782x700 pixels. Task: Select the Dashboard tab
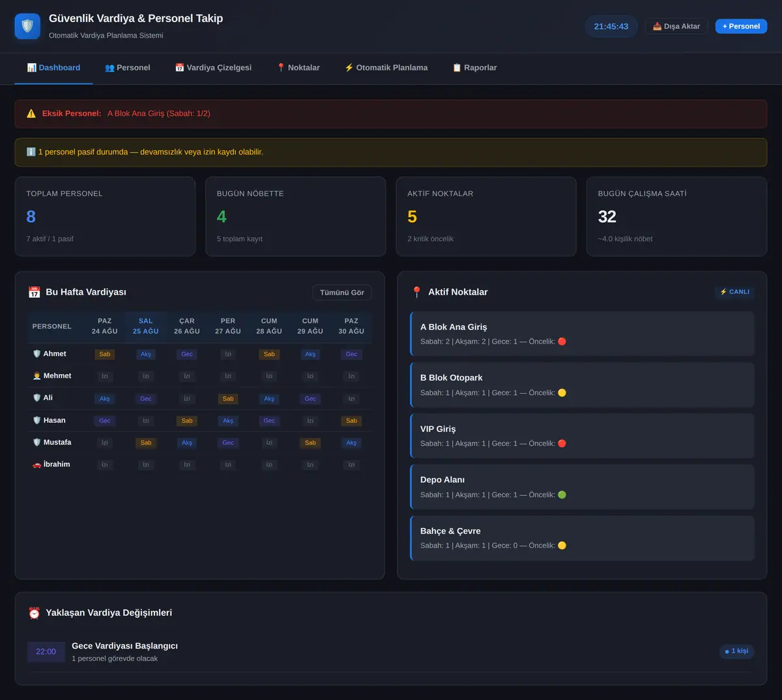53,68
